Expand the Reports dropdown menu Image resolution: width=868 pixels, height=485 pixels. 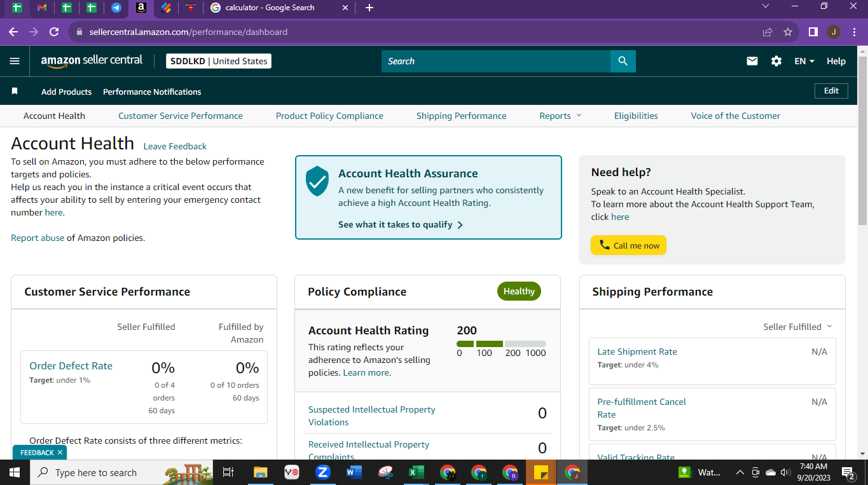pos(560,116)
